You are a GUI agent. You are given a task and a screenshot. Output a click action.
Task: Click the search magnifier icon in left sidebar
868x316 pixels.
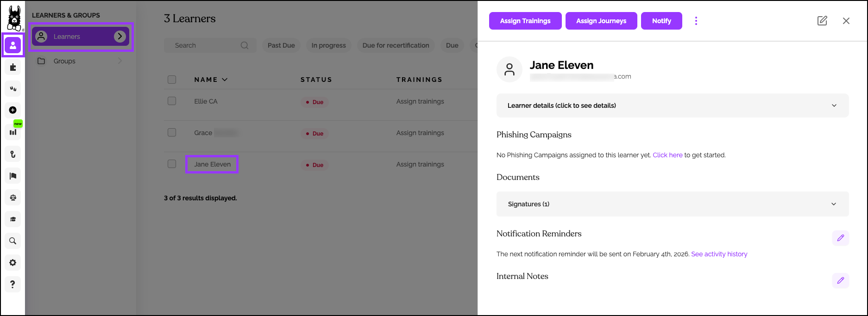pyautogui.click(x=13, y=241)
